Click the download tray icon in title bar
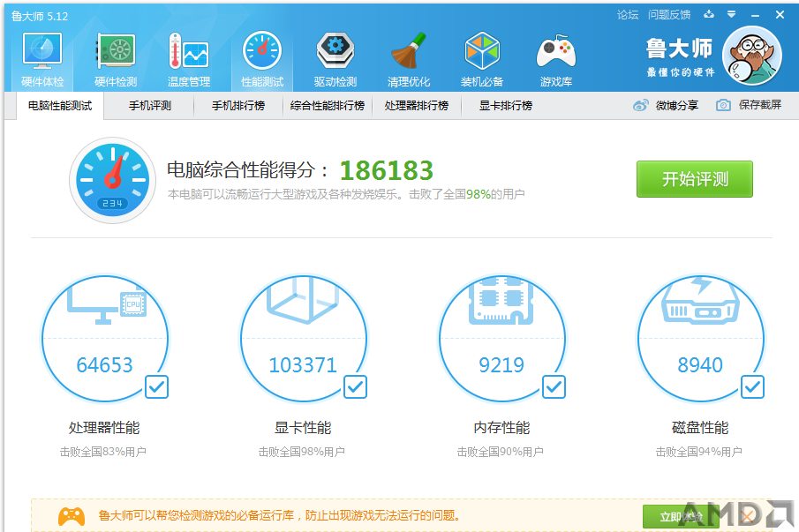 click(x=709, y=14)
